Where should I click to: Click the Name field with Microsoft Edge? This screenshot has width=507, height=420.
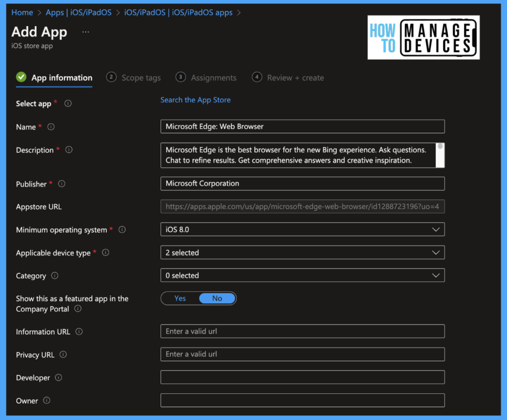point(303,126)
